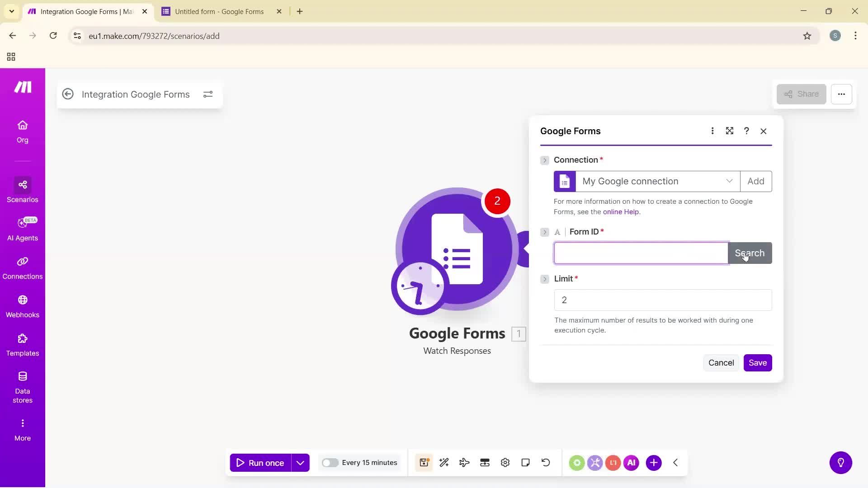Open the online Help link

pyautogui.click(x=621, y=211)
